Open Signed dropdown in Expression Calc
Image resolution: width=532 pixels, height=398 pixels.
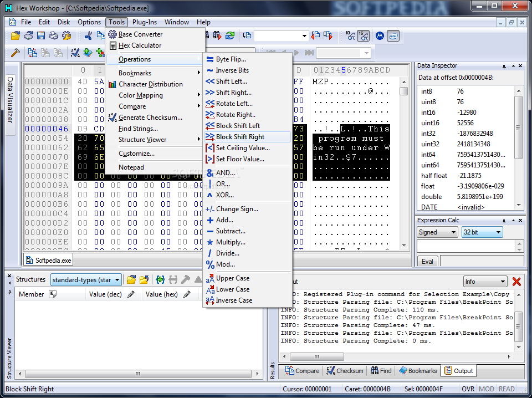(438, 232)
